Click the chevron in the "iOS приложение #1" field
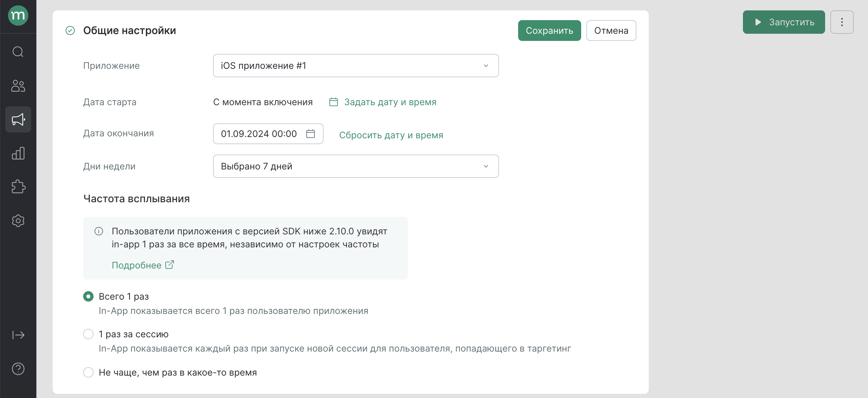The width and height of the screenshot is (868, 398). (x=486, y=66)
